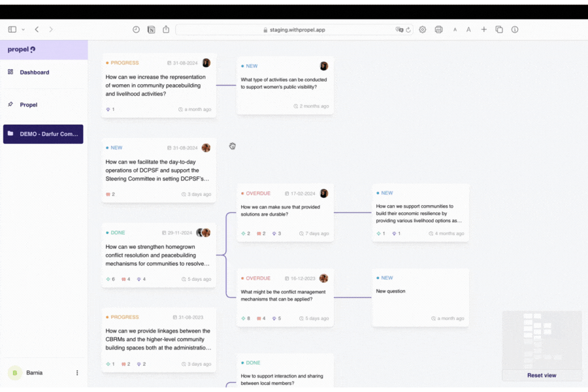Viewport: 588px width, 392px height.
Task: Open the extensions grid icon in the toolbar
Action: coord(438,29)
